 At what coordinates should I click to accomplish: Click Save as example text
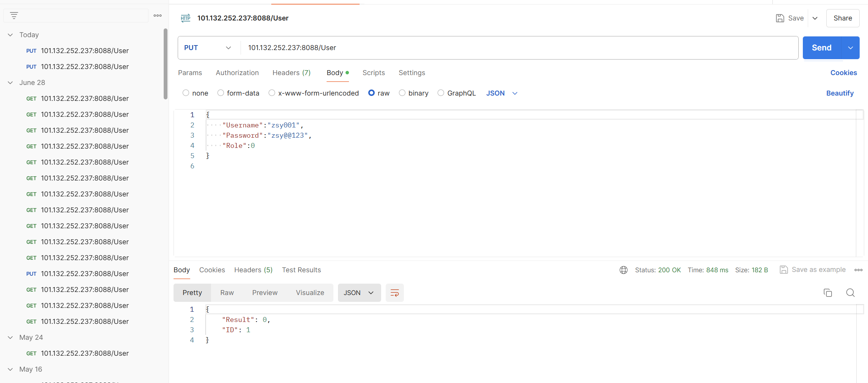pyautogui.click(x=818, y=270)
